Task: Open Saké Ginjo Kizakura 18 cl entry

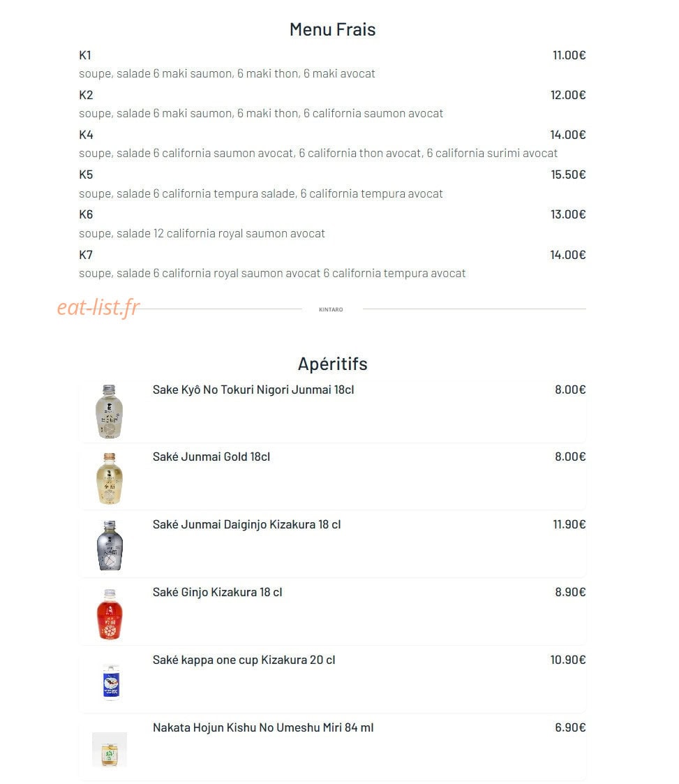Action: [x=217, y=592]
